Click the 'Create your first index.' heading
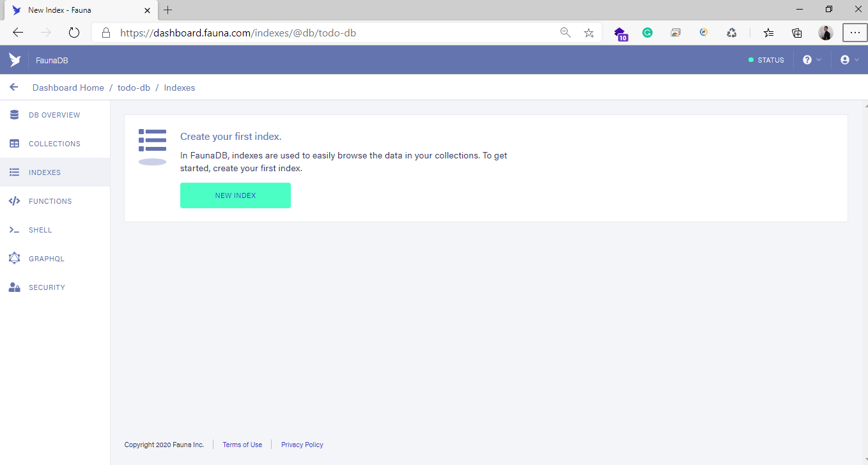 point(231,137)
